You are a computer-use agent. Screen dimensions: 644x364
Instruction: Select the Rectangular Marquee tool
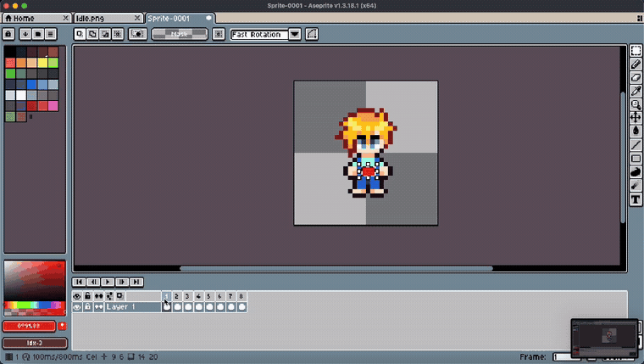click(x=636, y=51)
